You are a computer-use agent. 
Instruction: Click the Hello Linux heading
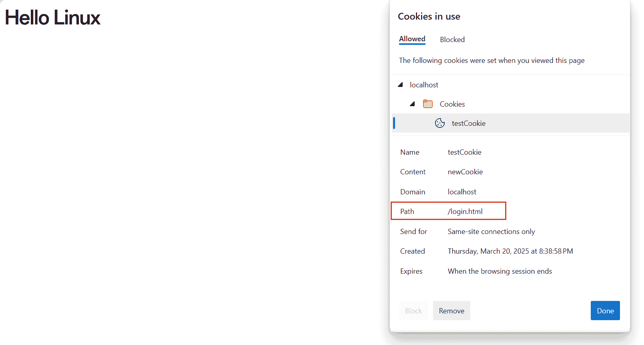click(52, 18)
